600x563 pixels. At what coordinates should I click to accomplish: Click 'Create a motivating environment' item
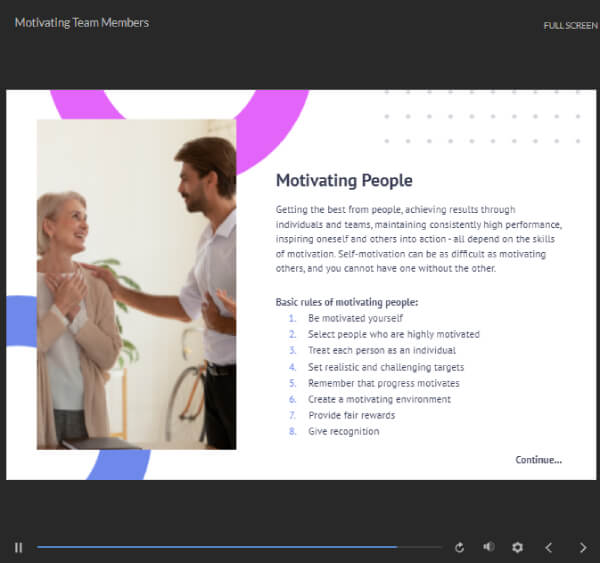pos(379,399)
